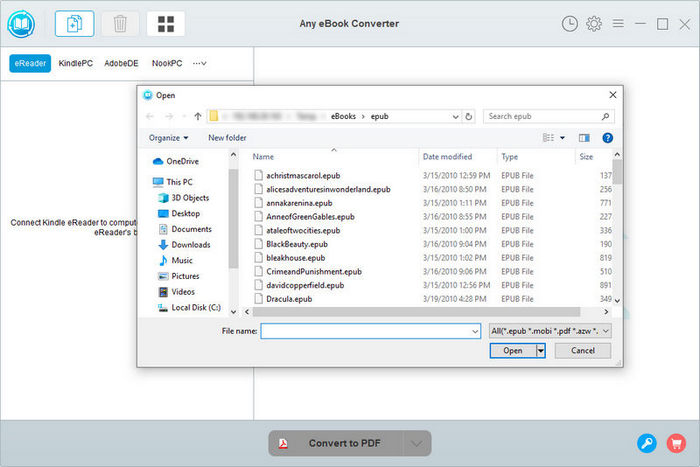
Task: Refresh the epub folder listing
Action: pos(470,117)
